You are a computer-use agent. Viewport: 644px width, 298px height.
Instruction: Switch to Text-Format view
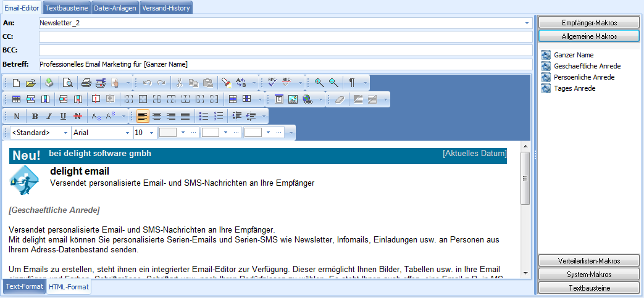click(25, 286)
